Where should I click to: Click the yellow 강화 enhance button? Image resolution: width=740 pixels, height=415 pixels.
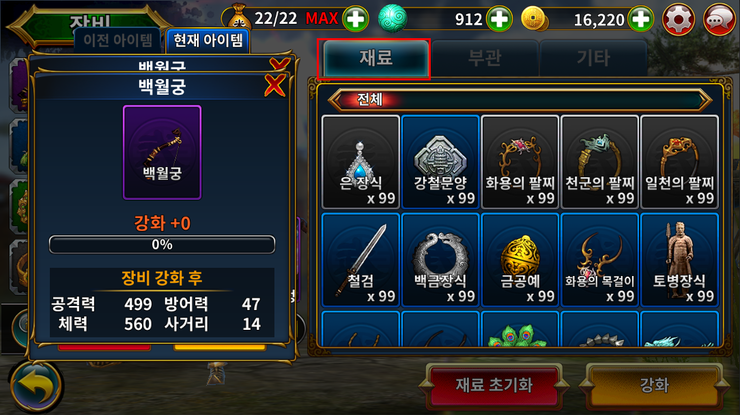pos(654,385)
